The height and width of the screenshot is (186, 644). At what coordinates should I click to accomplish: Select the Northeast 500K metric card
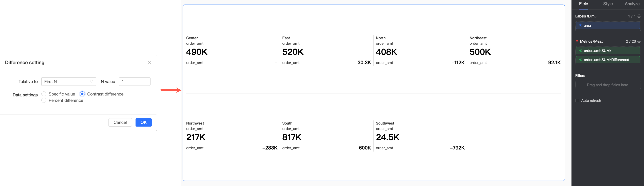click(x=515, y=51)
